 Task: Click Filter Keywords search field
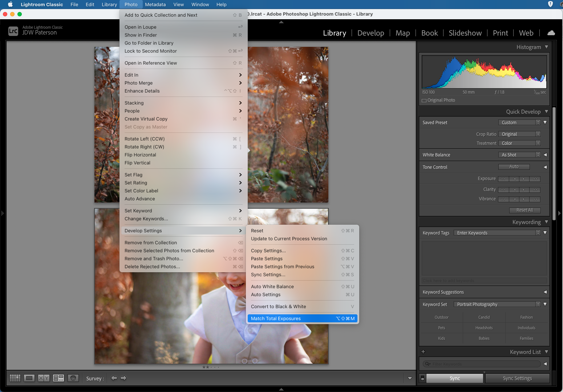point(482,364)
